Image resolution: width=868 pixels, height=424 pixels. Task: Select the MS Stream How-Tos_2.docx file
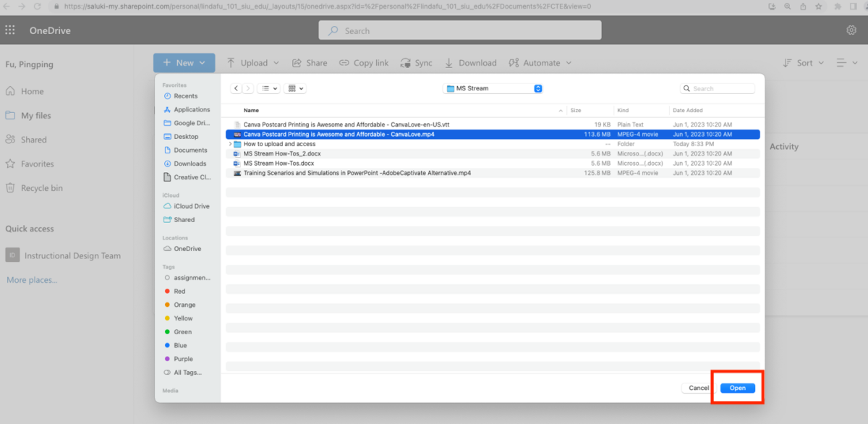(493, 154)
